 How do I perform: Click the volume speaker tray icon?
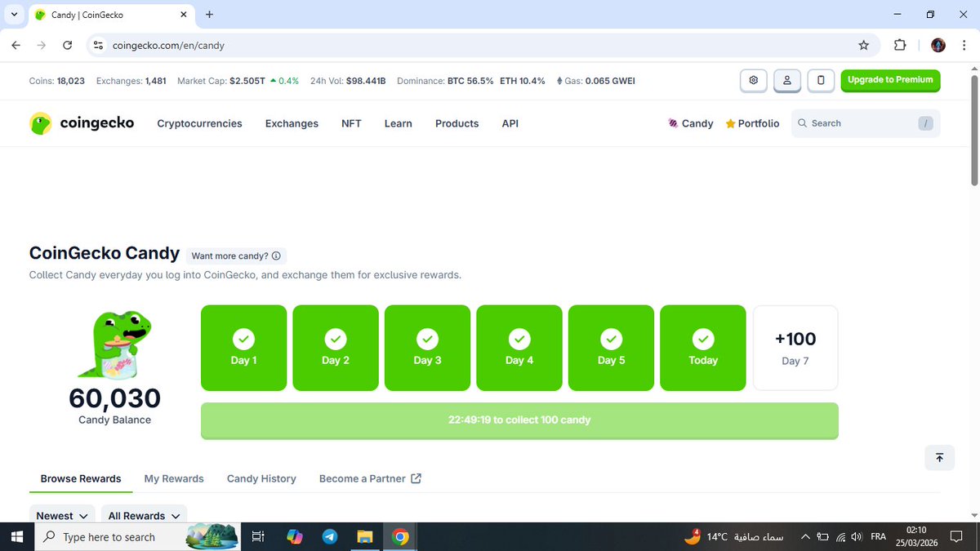857,536
